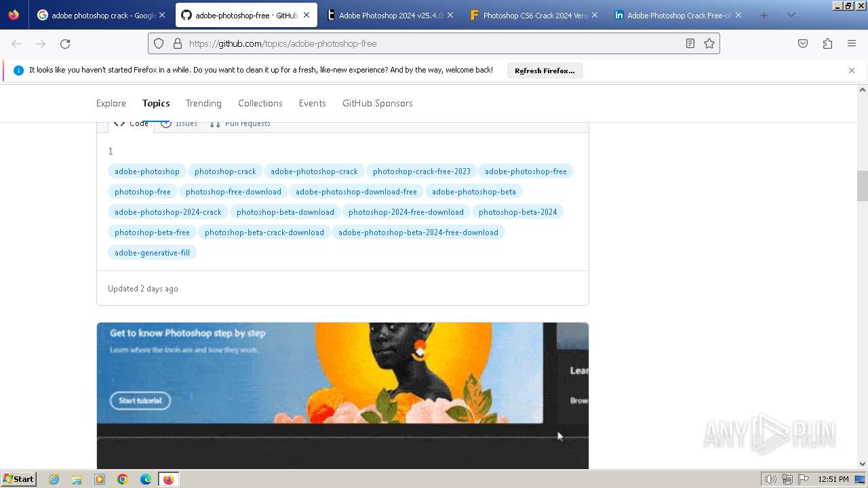This screenshot has width=868, height=488.
Task: Open a new tab with plus icon
Action: [764, 15]
